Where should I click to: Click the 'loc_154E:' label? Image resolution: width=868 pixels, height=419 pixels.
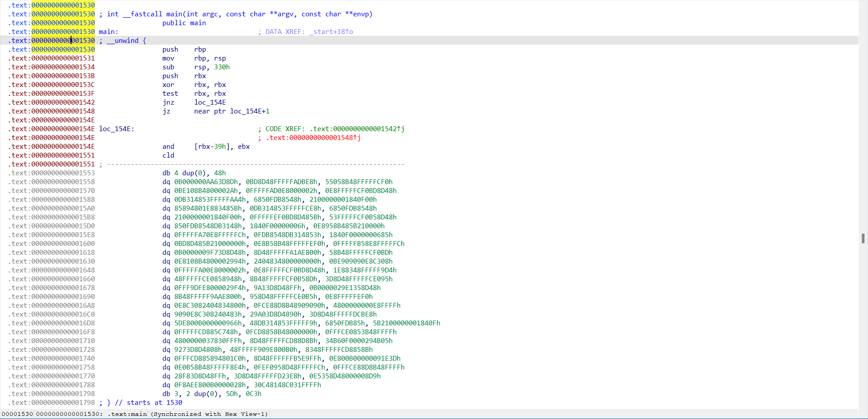116,129
